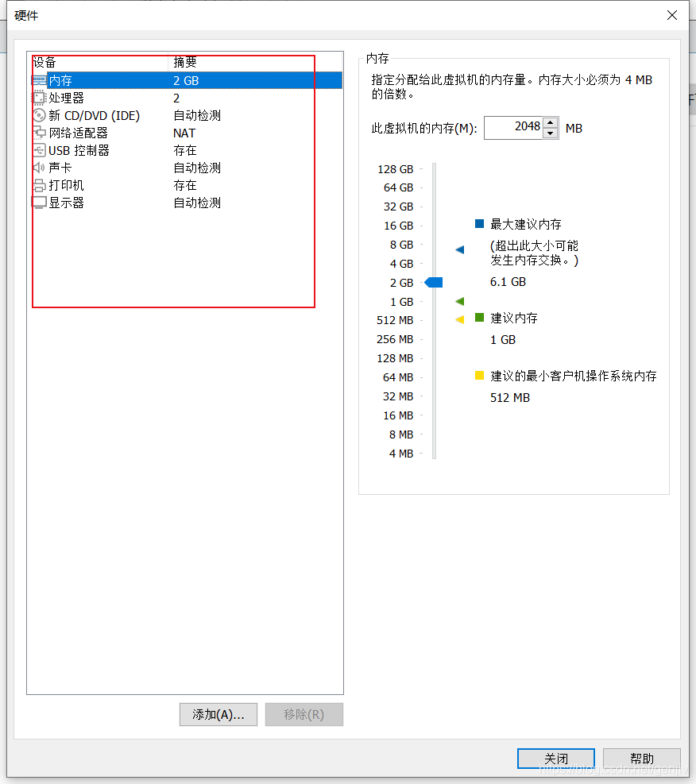Screen dimensions: 696x784
Task: Click the 处理器 processor icon
Action: pos(39,98)
